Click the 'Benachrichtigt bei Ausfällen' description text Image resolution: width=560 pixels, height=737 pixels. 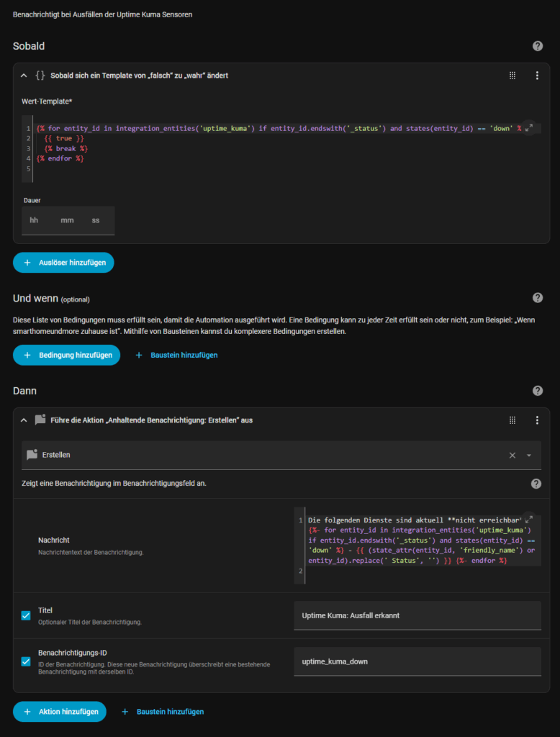(102, 14)
